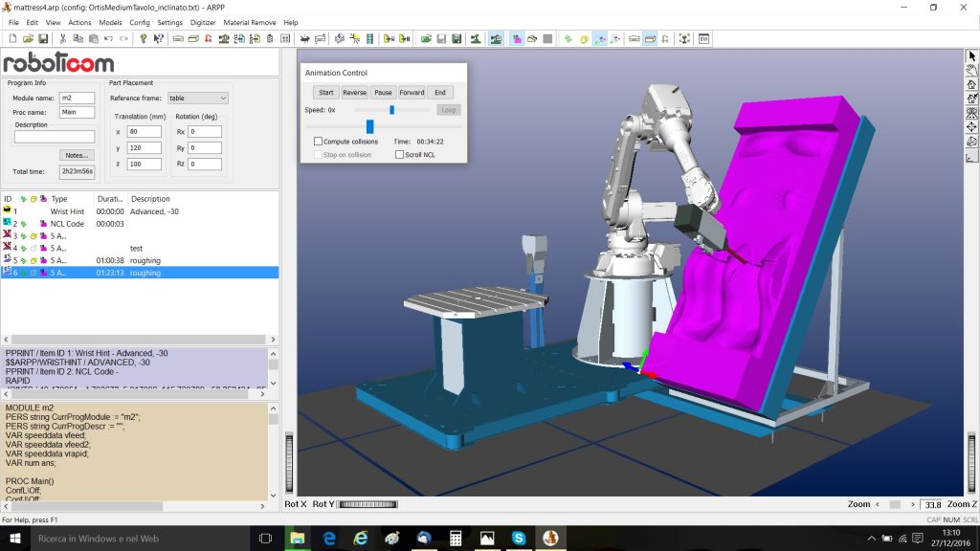Click the Cut scissors toolbar icon
The image size is (980, 551).
(x=63, y=39)
